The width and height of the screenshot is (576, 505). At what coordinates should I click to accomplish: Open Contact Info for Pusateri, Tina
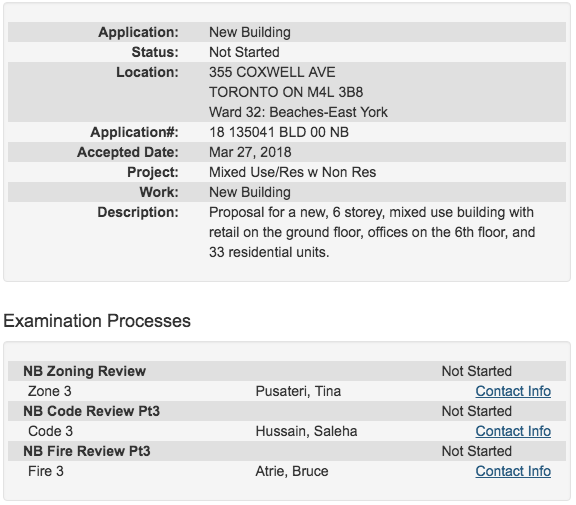[513, 391]
